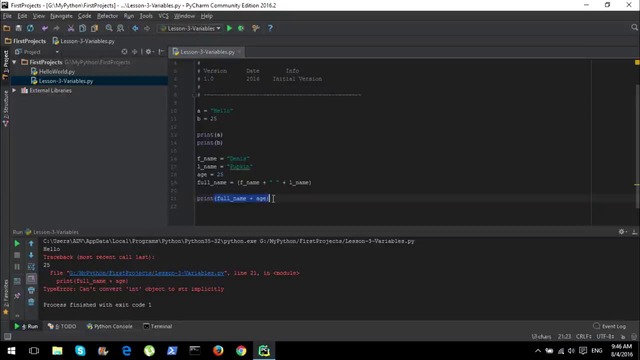Click the Synchronize toolbar icon
This screenshot has height=360, width=640.
(x=30, y=28)
